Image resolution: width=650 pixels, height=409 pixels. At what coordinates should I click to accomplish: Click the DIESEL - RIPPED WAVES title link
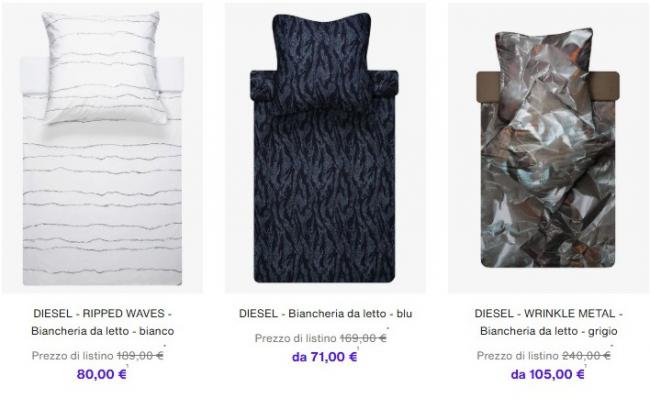[x=102, y=313]
